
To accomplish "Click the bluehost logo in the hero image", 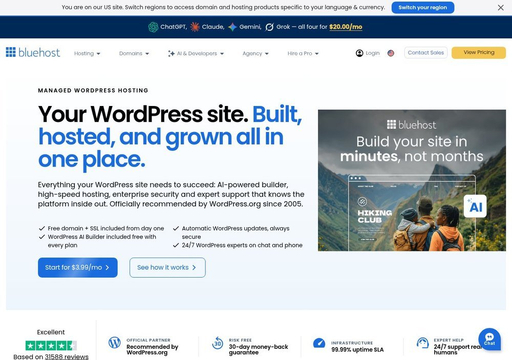I will point(411,125).
